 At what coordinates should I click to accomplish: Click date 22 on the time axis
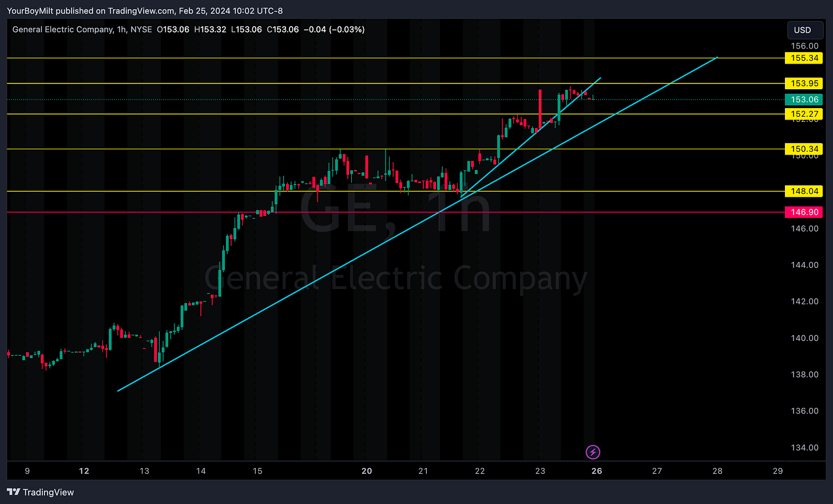(x=479, y=471)
